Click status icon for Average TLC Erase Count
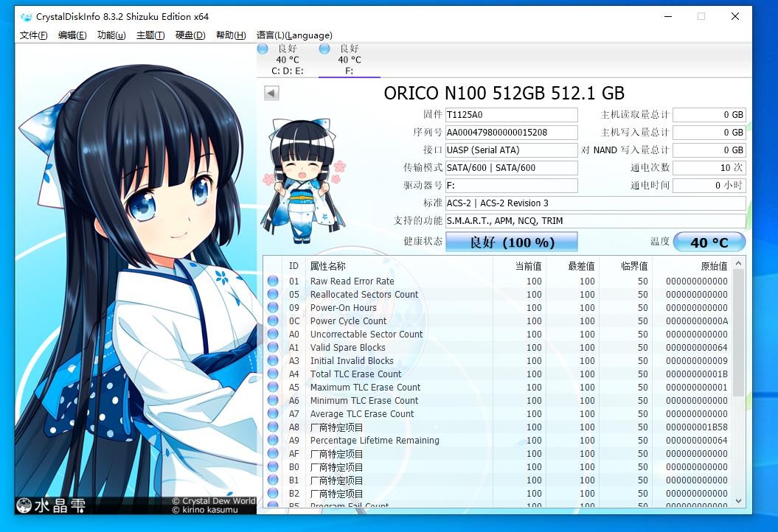778x532 pixels. pyautogui.click(x=273, y=413)
